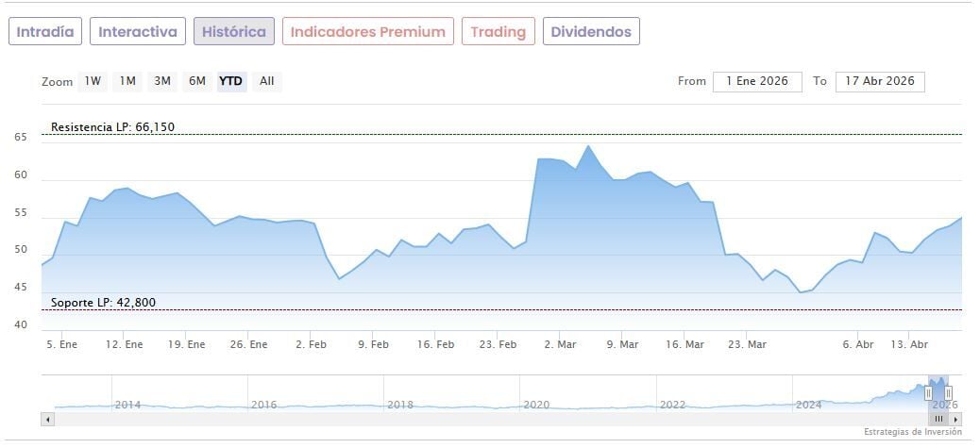Select the 6M zoom button
Image resolution: width=980 pixels, height=448 pixels.
[196, 81]
